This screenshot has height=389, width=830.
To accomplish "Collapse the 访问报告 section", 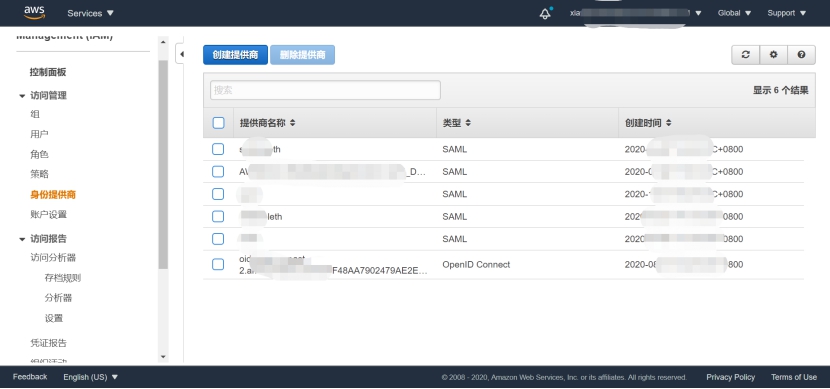I will click(x=22, y=239).
